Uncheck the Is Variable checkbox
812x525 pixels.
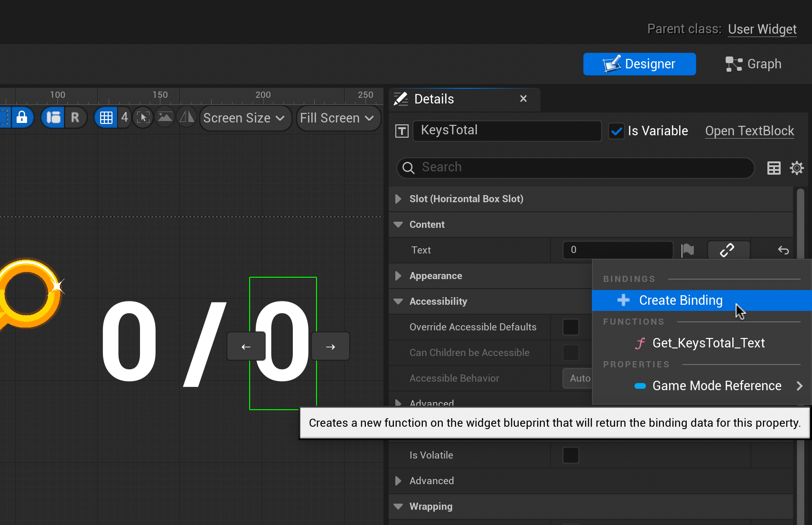tap(616, 131)
